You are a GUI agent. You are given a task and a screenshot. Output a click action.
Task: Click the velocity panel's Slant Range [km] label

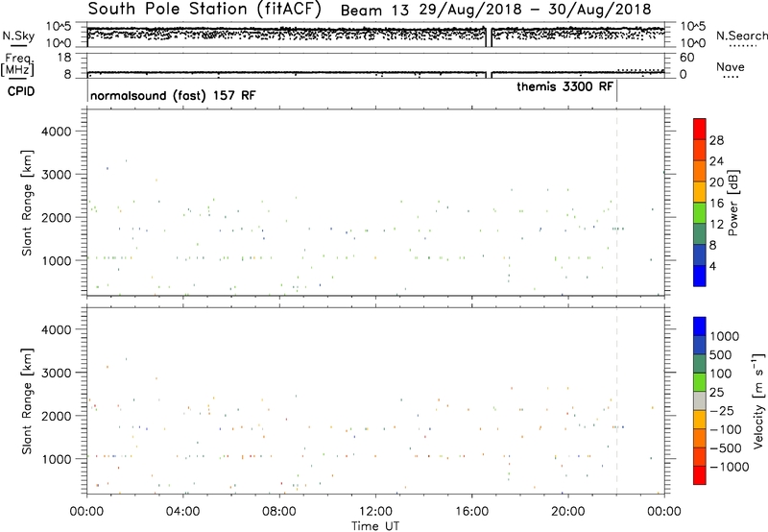pos(27,401)
